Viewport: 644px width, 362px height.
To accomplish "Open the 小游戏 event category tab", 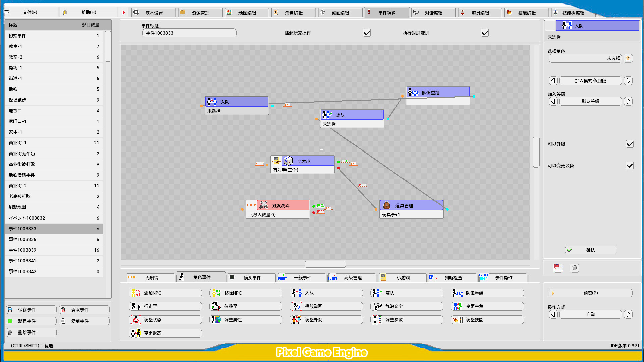I will pos(402,278).
